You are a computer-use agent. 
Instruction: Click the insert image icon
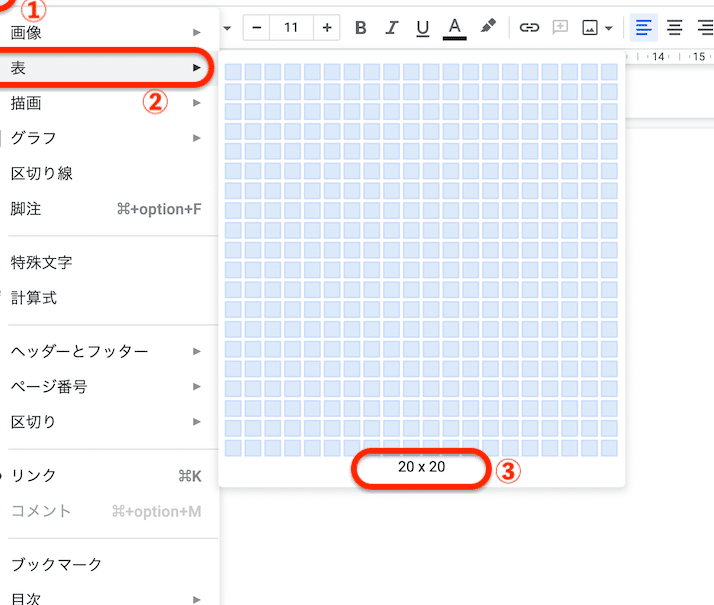click(590, 28)
